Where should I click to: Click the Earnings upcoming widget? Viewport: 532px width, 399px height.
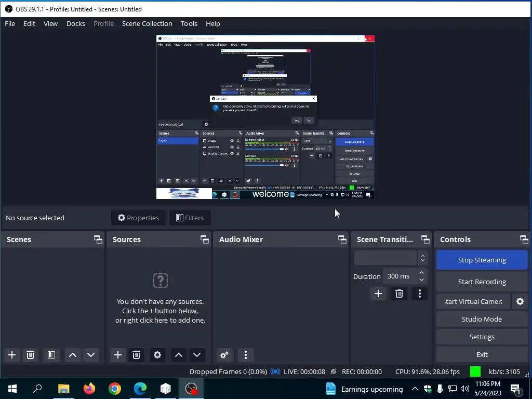(x=364, y=389)
